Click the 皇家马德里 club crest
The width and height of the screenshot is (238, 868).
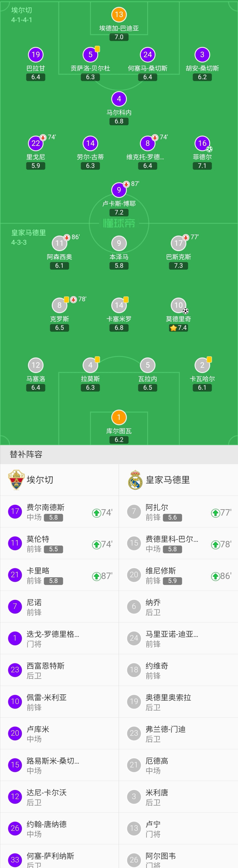(x=135, y=480)
